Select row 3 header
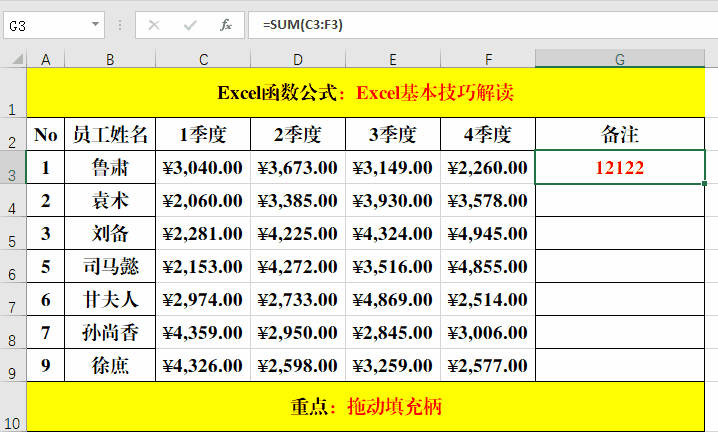Image resolution: width=718 pixels, height=432 pixels. click(13, 167)
